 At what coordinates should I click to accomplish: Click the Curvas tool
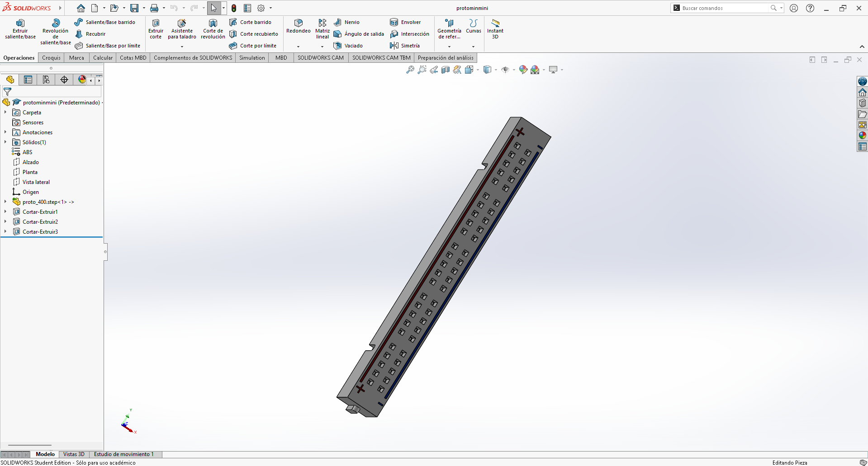pyautogui.click(x=474, y=26)
